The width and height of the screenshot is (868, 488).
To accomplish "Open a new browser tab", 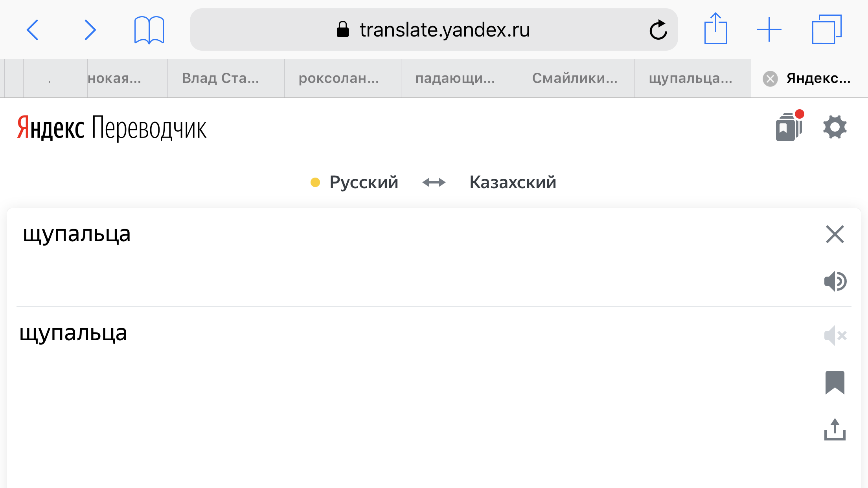I will 769,29.
